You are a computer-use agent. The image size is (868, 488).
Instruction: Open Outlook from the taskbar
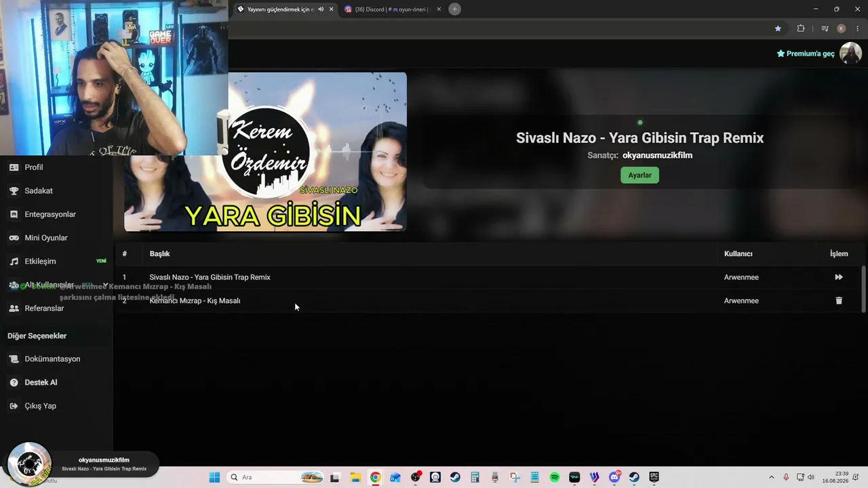(x=395, y=477)
